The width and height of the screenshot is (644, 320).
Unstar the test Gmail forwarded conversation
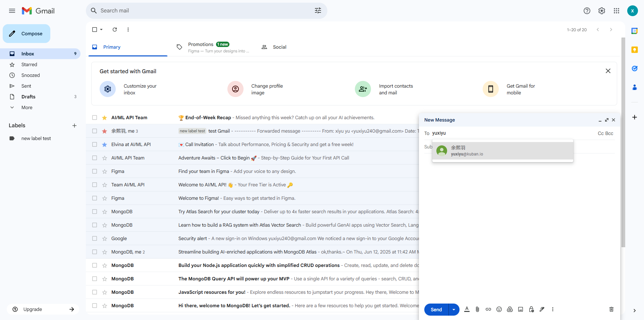pos(105,131)
